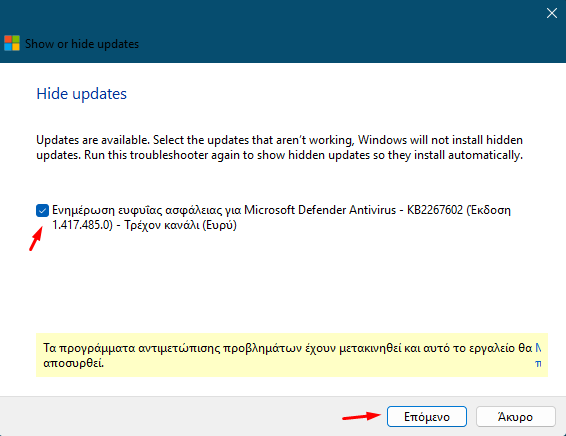Click the Microsoft Defender Antivirus text
This screenshot has width=566, height=436.
320,210
